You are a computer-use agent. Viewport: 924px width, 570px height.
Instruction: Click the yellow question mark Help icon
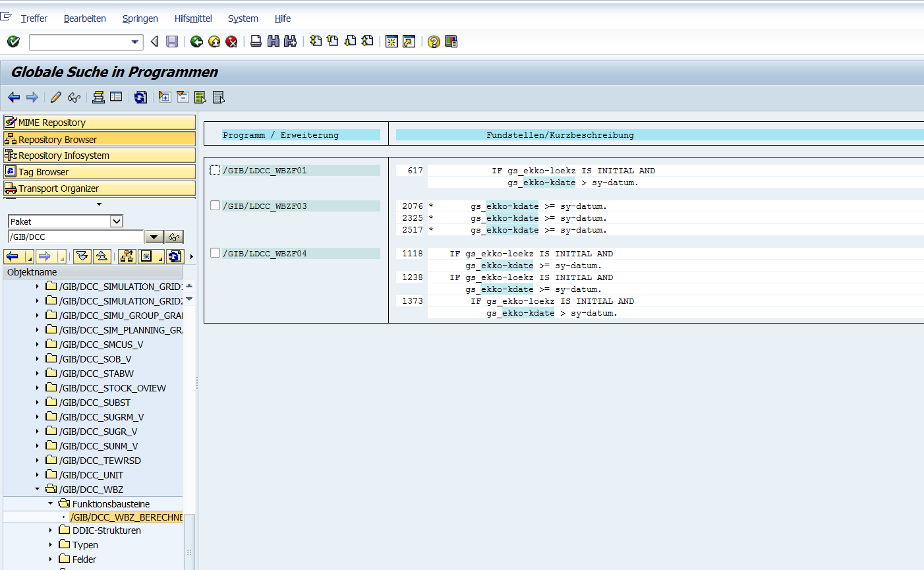[x=433, y=42]
